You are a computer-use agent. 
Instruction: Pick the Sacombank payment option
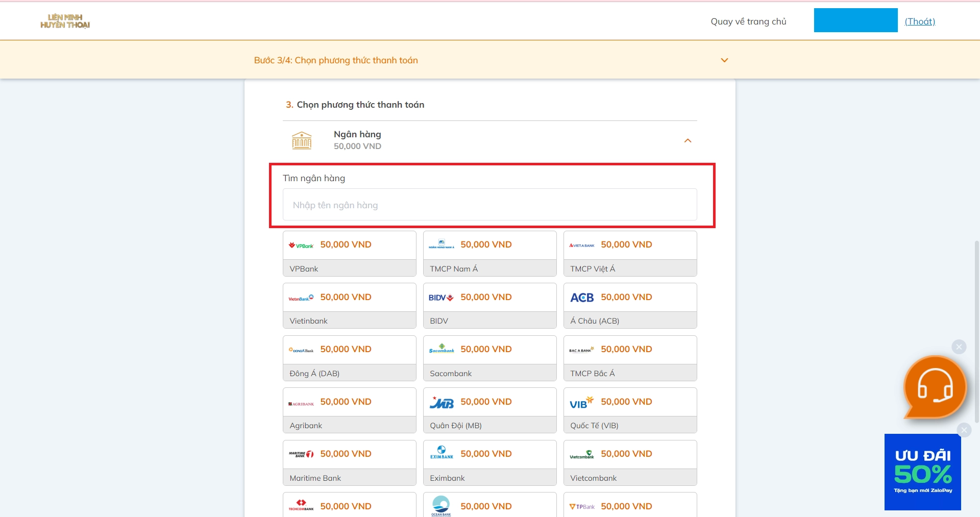(489, 358)
